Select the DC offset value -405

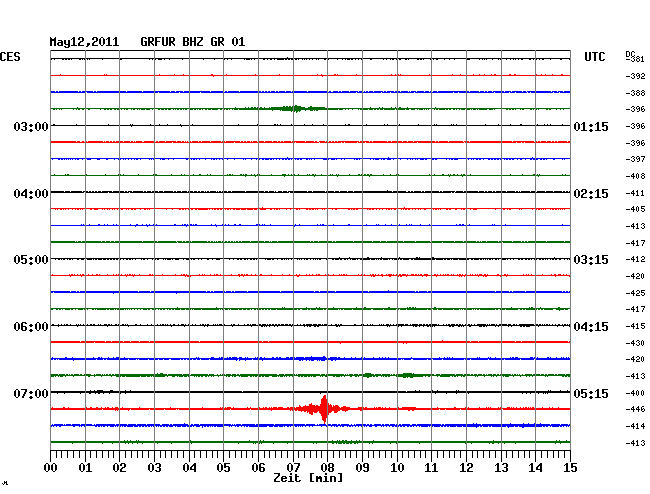(635, 209)
